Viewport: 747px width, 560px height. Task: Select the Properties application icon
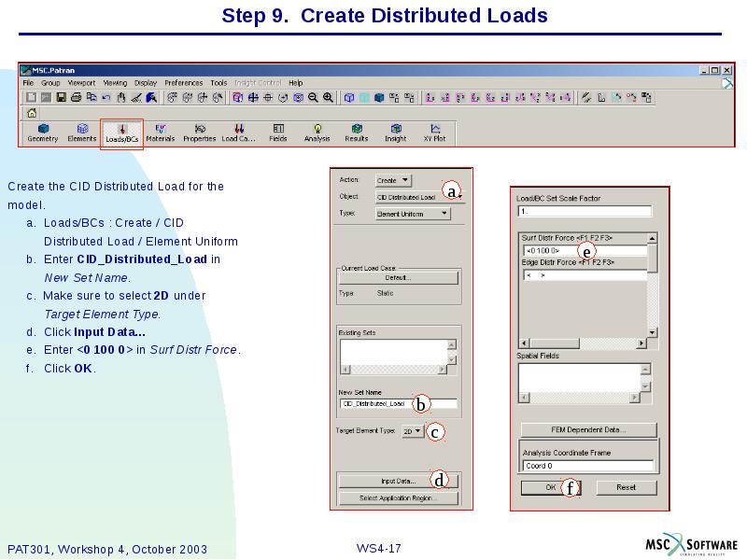pos(201,131)
